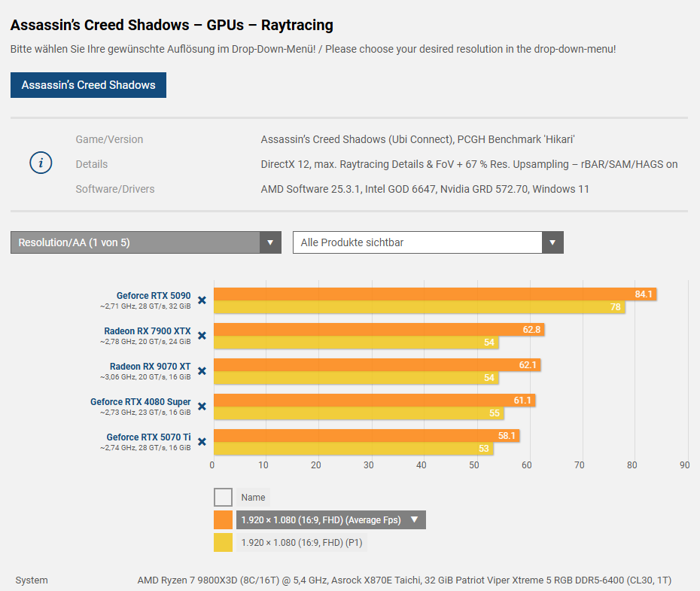Open the Alle Produkte sichtbar dropdown
This screenshot has width=700, height=591.
(x=428, y=242)
